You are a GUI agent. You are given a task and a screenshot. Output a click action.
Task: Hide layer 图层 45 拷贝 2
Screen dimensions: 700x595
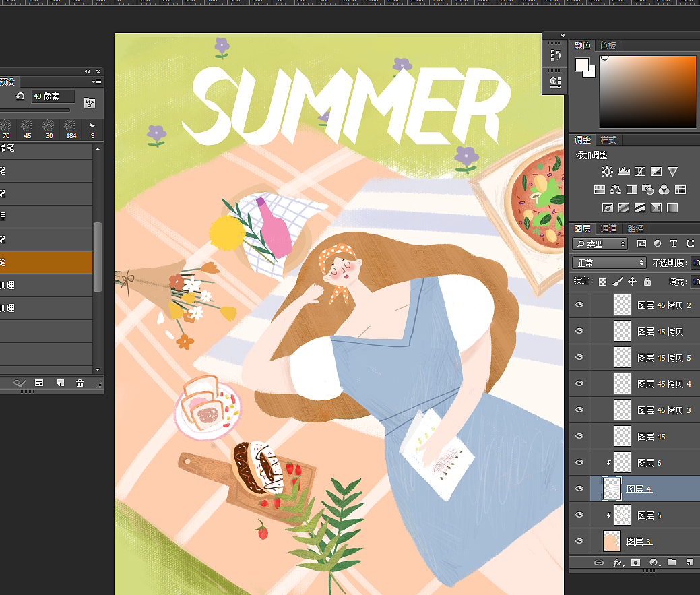pyautogui.click(x=579, y=305)
